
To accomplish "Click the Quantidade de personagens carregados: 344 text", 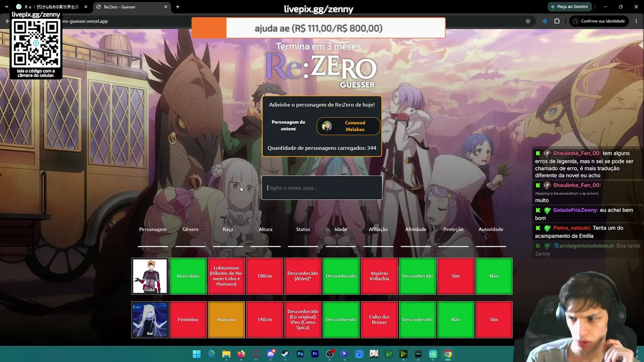I will tap(322, 148).
